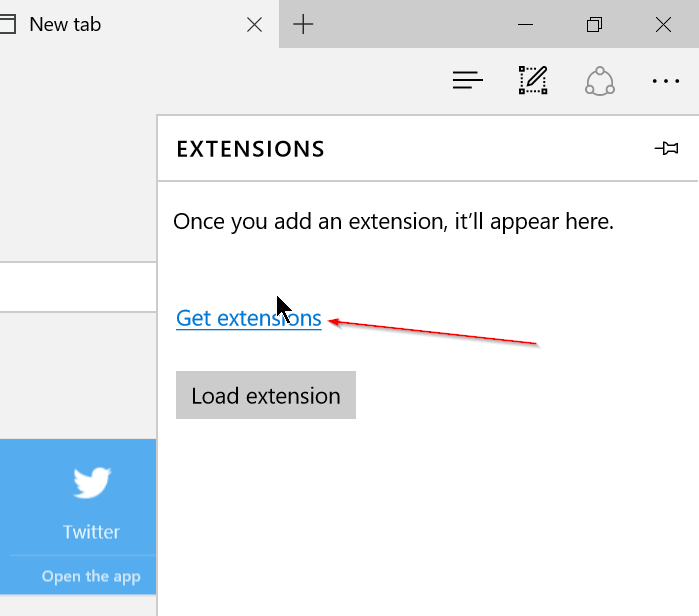Open a new tab with plus button
Viewport: 699px width, 616px height.
pos(303,24)
